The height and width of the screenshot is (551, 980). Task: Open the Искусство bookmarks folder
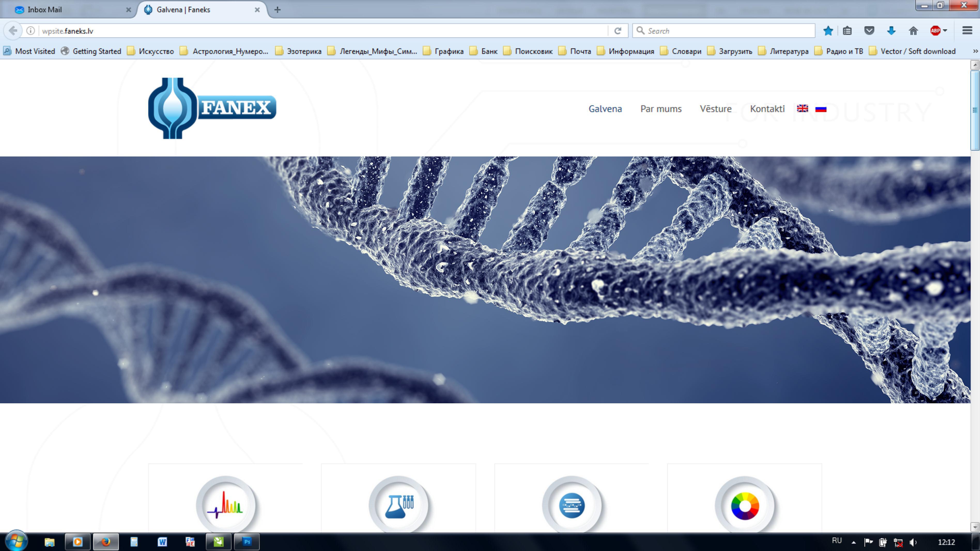click(150, 51)
